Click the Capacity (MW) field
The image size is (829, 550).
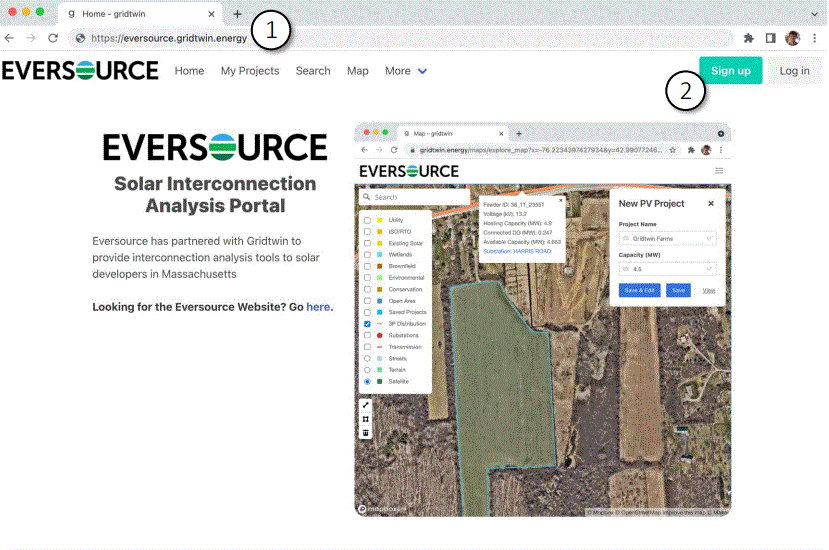[668, 269]
